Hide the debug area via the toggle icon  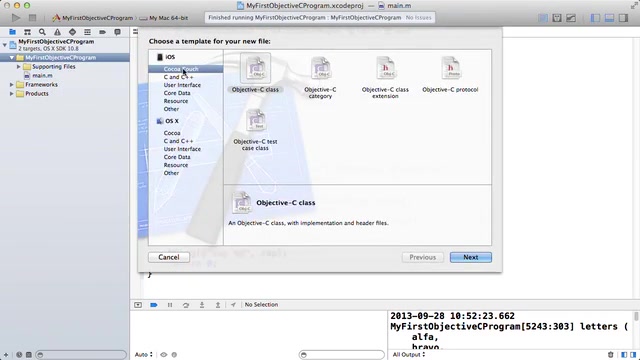[138, 305]
